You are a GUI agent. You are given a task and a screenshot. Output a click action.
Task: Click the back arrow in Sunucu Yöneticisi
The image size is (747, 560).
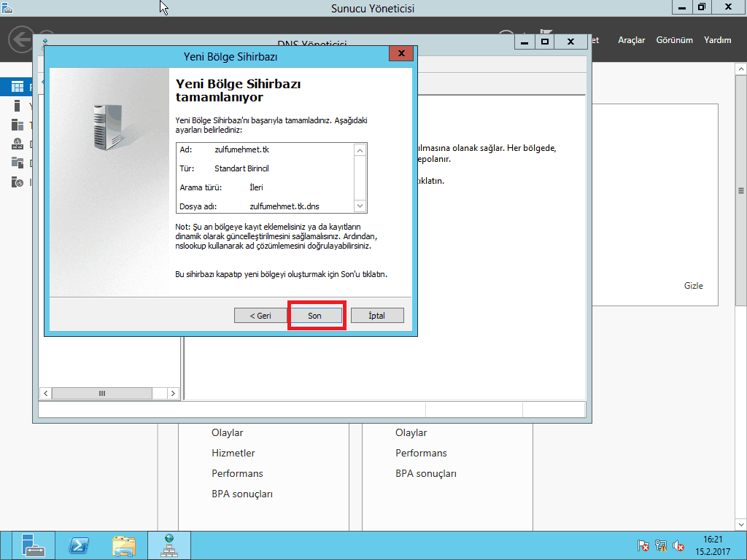coord(21,39)
